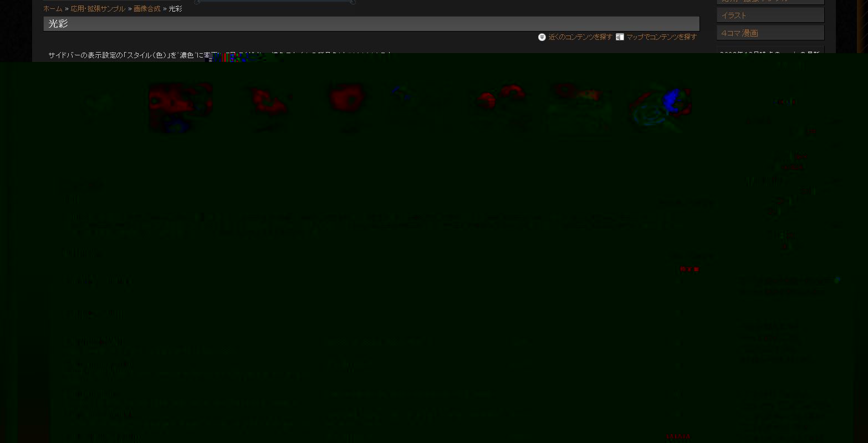The width and height of the screenshot is (868, 443).
Task: Click the 光彩 page title bar
Action: tap(371, 24)
